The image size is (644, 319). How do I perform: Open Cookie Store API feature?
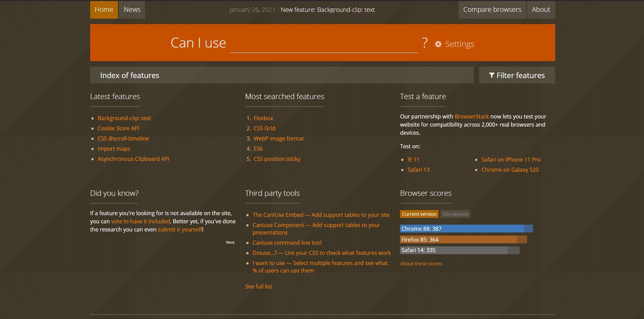click(118, 128)
